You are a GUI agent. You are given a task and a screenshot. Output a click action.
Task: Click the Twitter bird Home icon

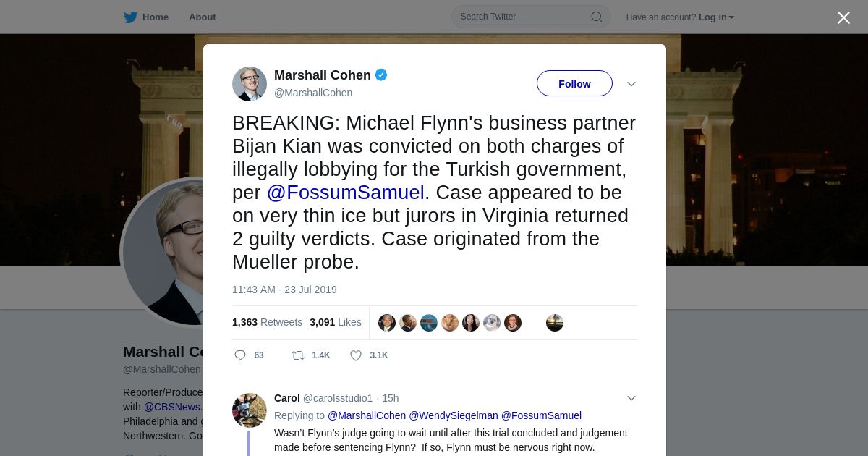click(130, 17)
